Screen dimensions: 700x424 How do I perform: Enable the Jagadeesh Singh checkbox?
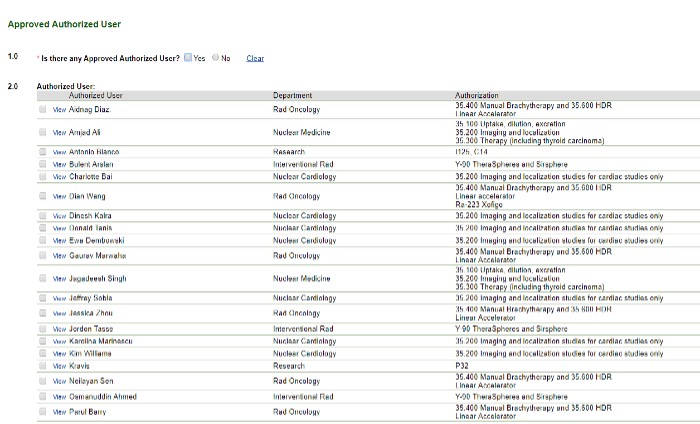point(43,277)
